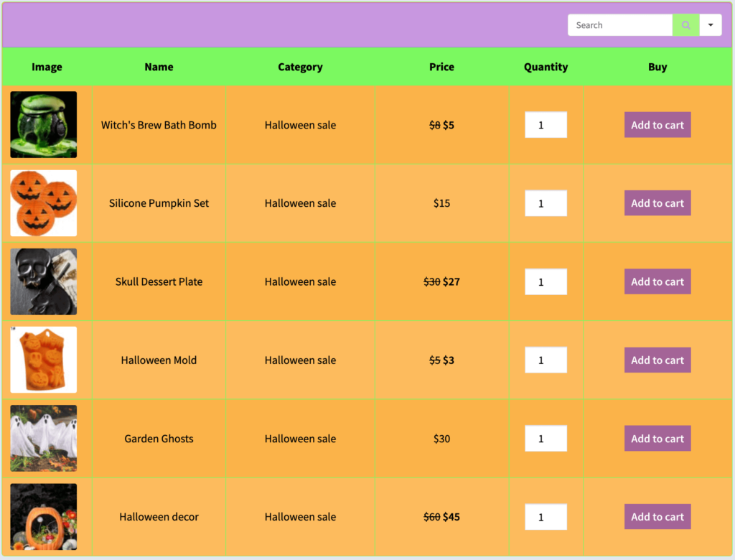The height and width of the screenshot is (560, 735).
Task: Click the Skull Dessert Plate thumbnail
Action: point(43,281)
